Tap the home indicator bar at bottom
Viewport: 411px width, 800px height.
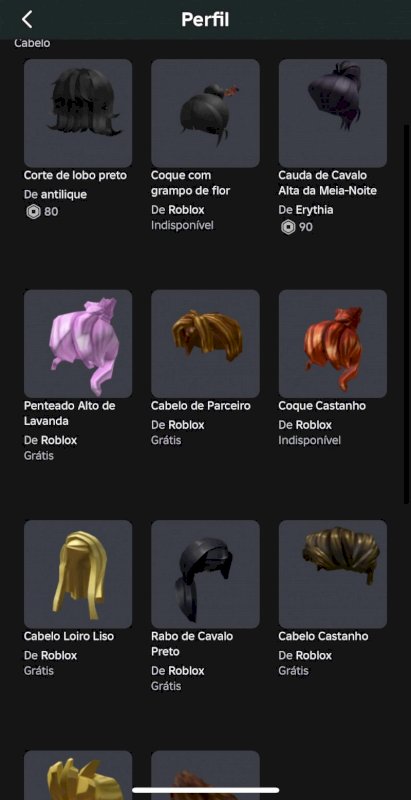click(x=206, y=791)
